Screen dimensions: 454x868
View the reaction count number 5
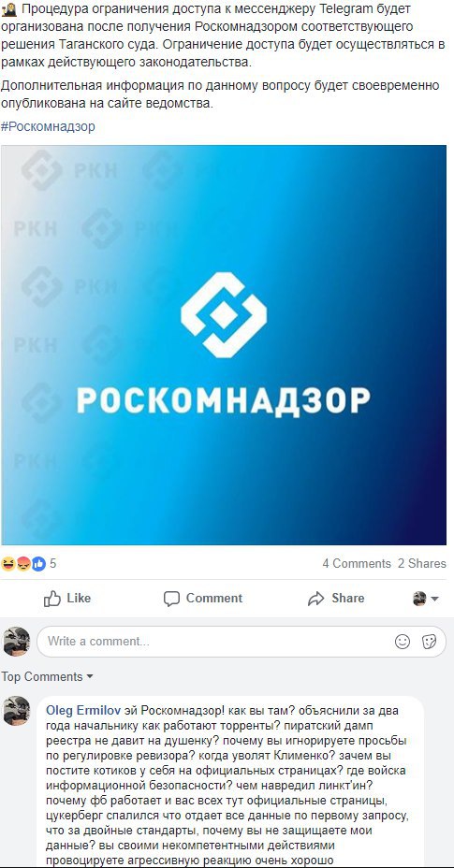[53, 564]
